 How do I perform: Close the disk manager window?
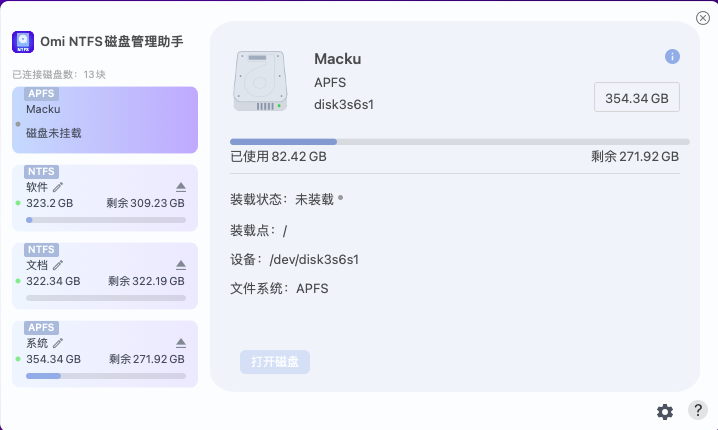click(702, 18)
